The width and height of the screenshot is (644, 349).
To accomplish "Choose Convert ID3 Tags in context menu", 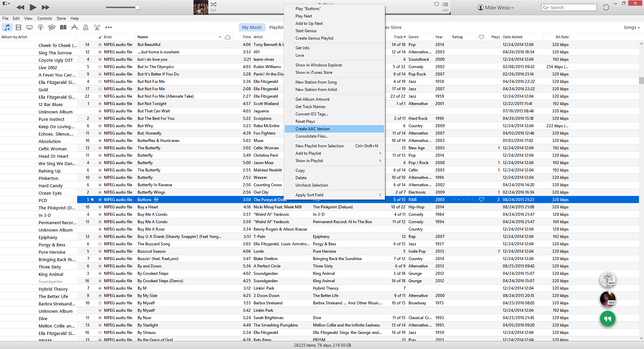I will point(334,114).
